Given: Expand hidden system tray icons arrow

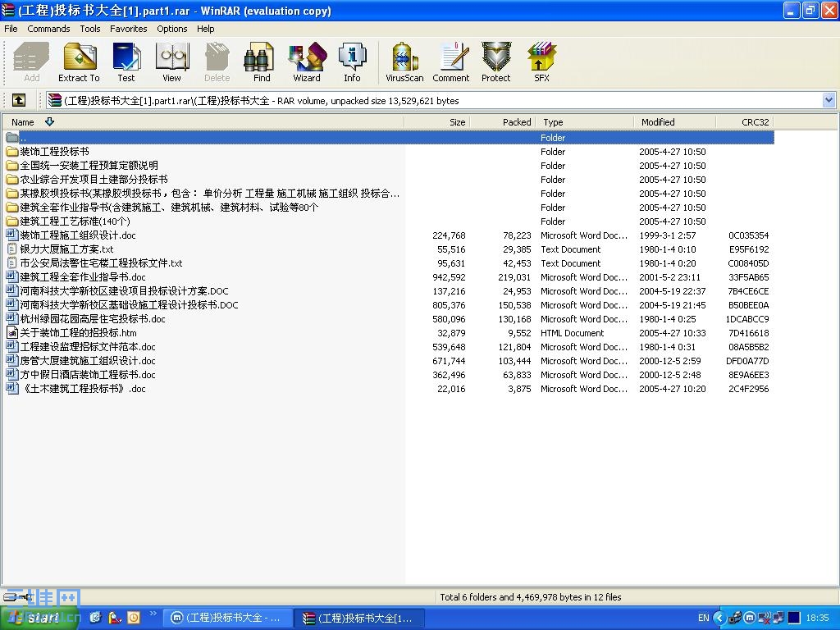Looking at the screenshot, I should point(719,618).
